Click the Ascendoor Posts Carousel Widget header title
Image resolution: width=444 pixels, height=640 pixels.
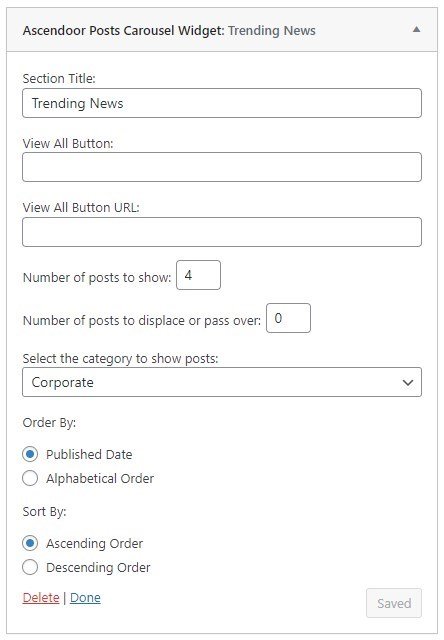[169, 31]
